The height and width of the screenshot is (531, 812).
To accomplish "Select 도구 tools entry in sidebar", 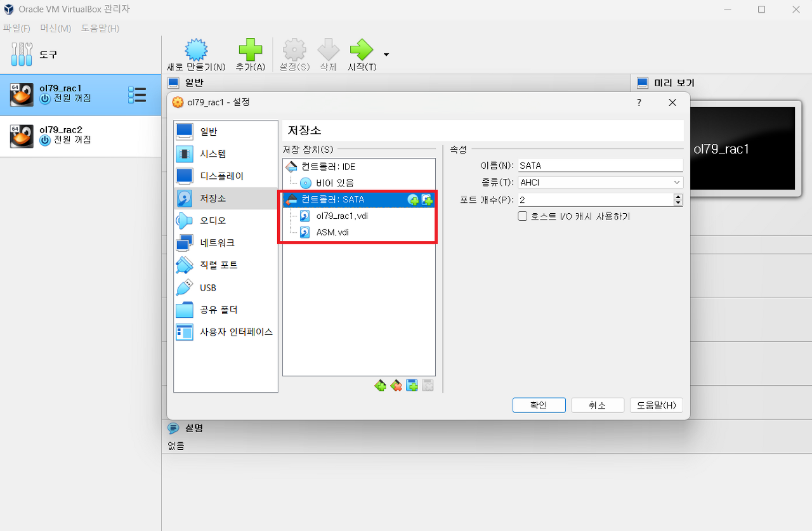I will (81, 55).
